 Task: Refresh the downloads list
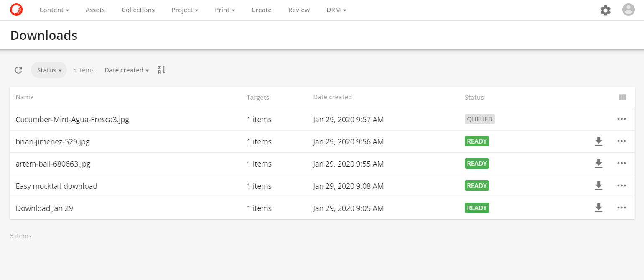click(18, 70)
